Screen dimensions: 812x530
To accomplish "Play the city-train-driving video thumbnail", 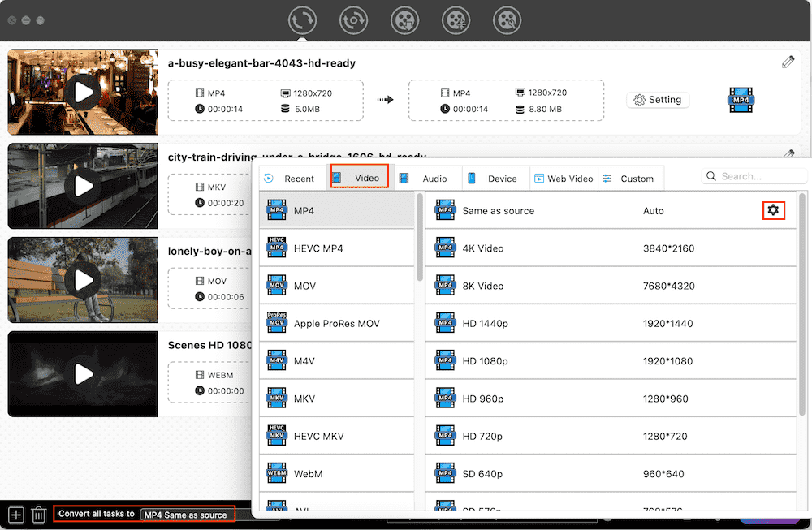I will pyautogui.click(x=83, y=187).
